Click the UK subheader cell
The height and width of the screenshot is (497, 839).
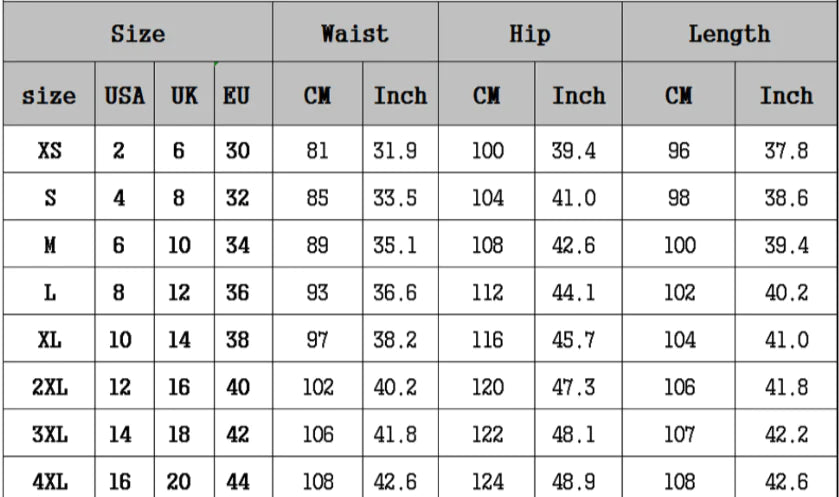click(x=184, y=96)
